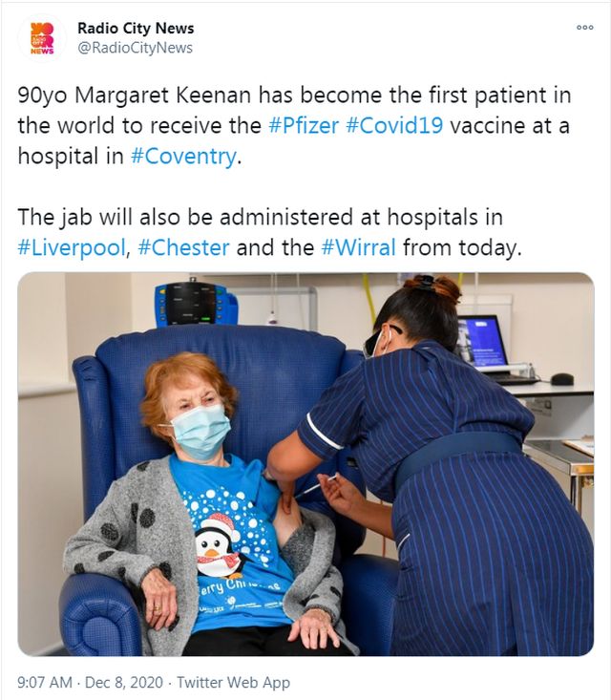Select the #Coventry hashtag link
This screenshot has height=700, width=611.
pos(183,157)
